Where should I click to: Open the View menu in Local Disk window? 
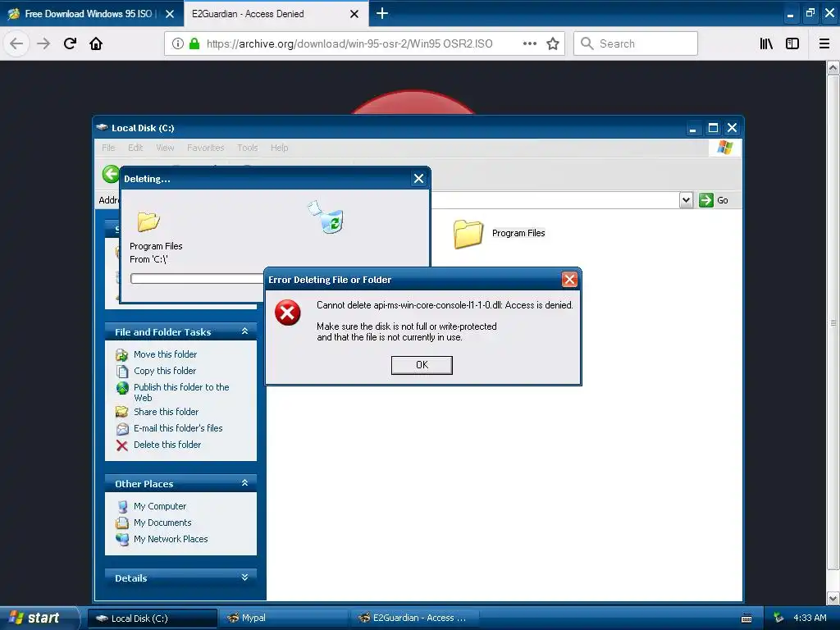point(165,148)
